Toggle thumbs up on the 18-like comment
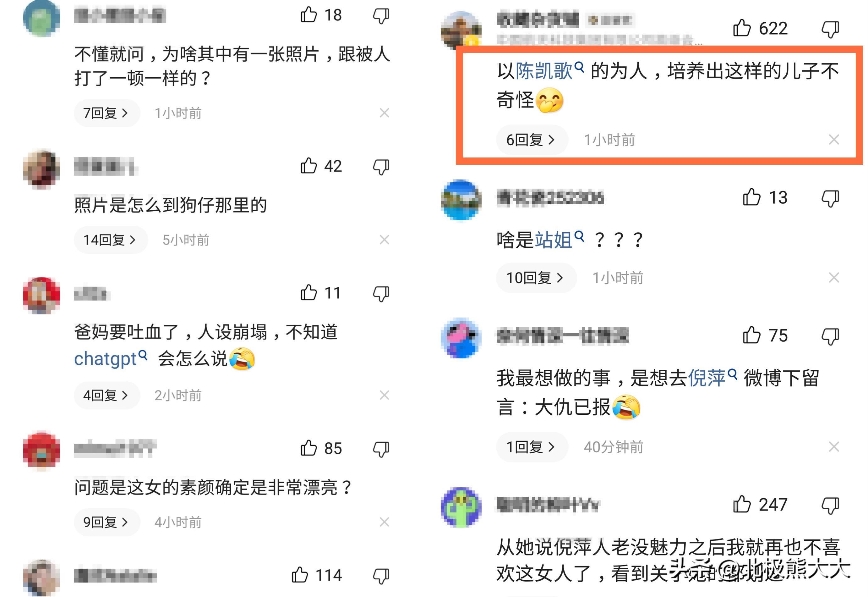 click(309, 15)
